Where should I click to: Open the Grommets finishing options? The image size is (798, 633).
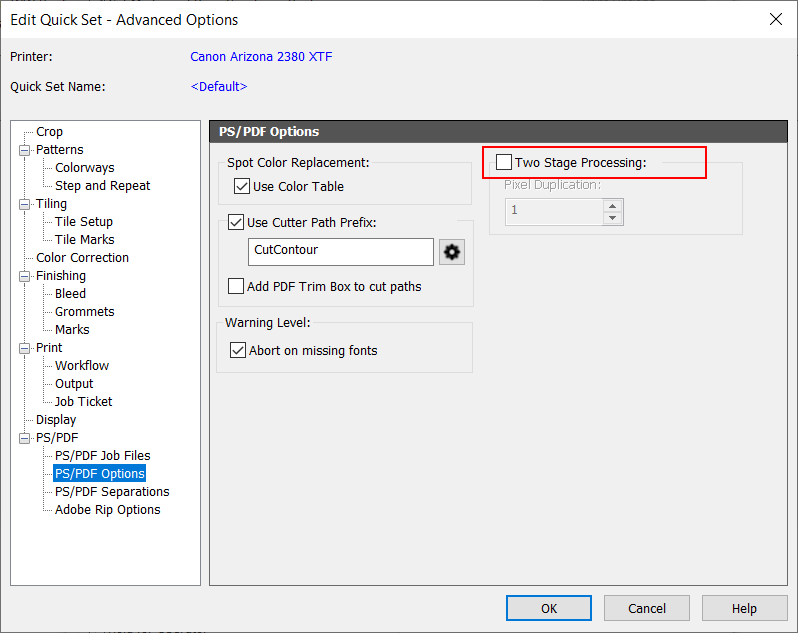coord(84,311)
